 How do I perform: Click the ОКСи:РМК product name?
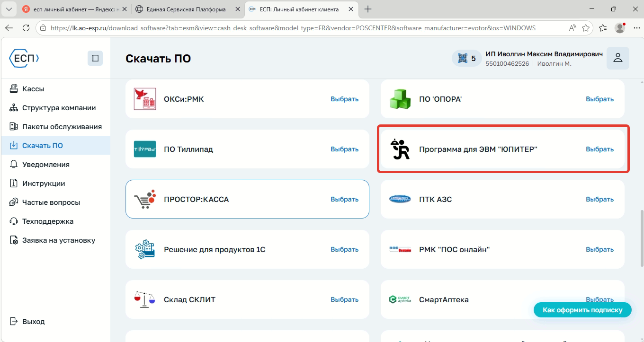tap(184, 99)
